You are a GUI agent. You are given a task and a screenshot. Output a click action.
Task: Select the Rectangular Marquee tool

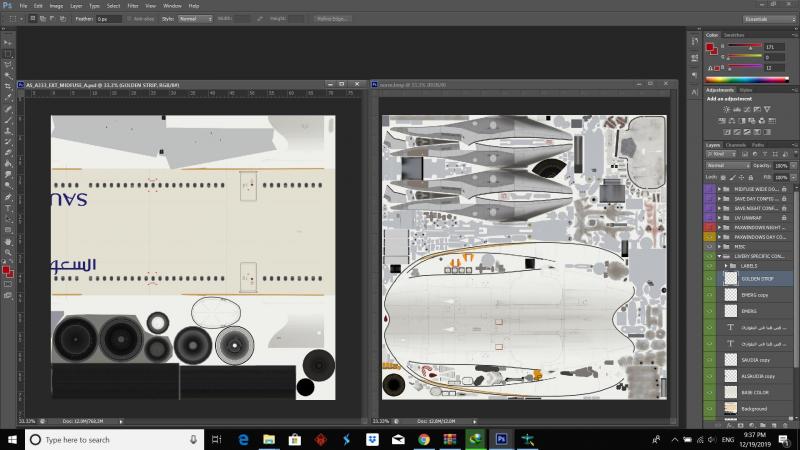(7, 54)
